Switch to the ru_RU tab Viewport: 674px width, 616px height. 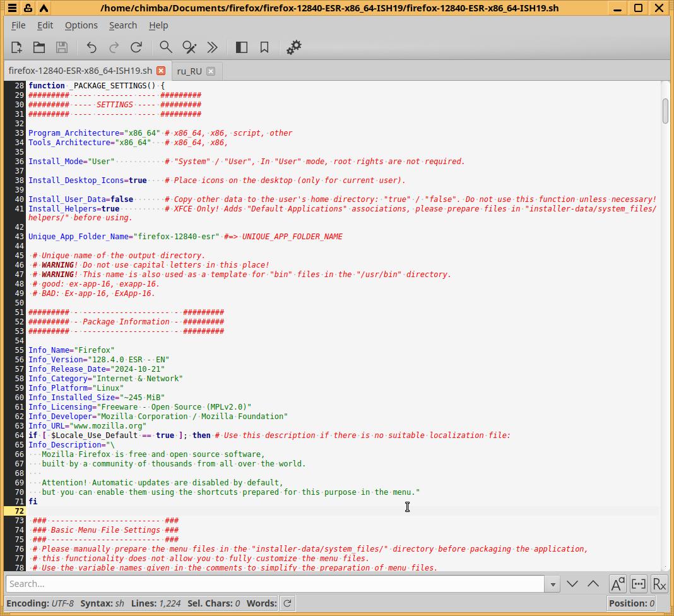(x=189, y=71)
